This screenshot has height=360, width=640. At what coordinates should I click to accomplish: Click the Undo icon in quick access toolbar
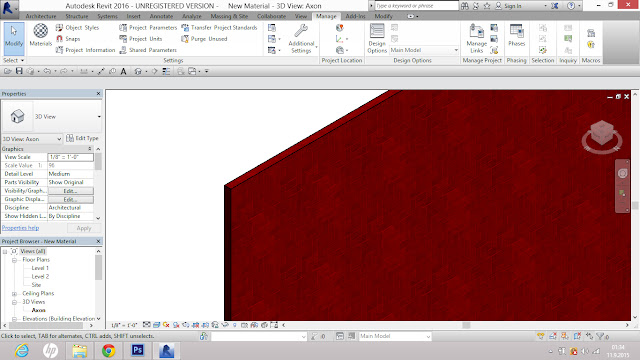[47, 71]
